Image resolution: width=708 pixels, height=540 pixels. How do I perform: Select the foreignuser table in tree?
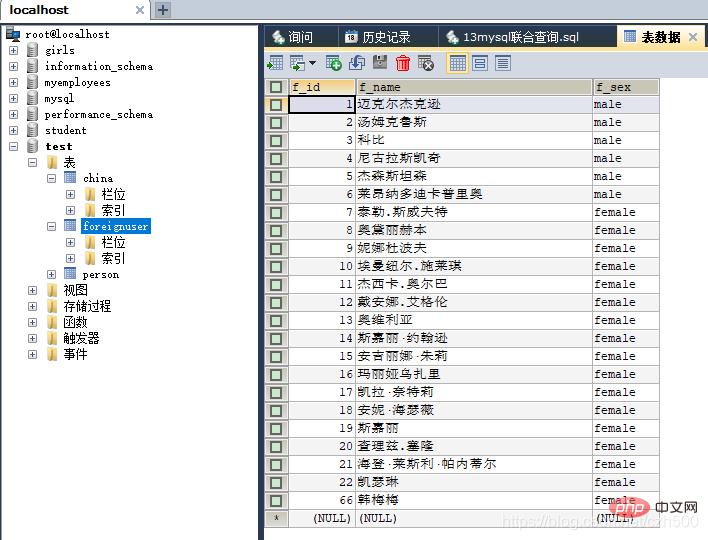click(115, 226)
